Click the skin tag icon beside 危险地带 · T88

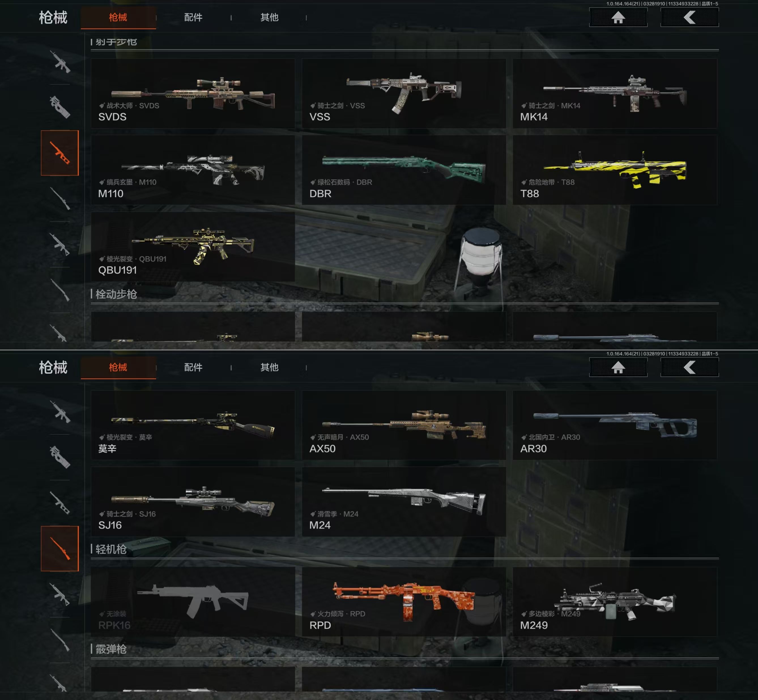(524, 182)
